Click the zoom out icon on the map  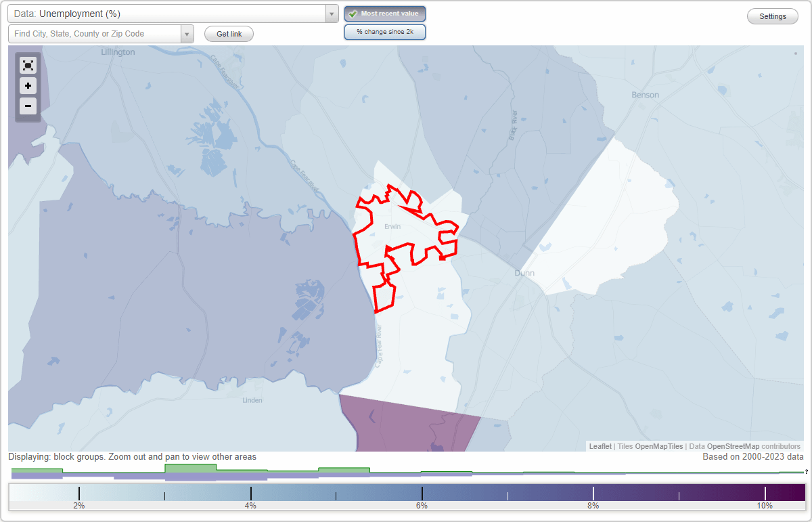[x=28, y=106]
